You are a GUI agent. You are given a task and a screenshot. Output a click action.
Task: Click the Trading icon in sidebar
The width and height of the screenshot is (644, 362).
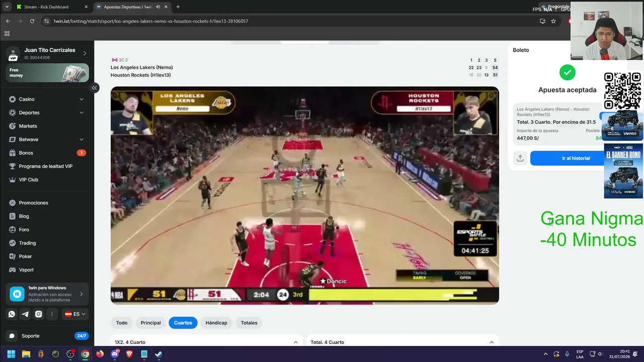coord(13,243)
